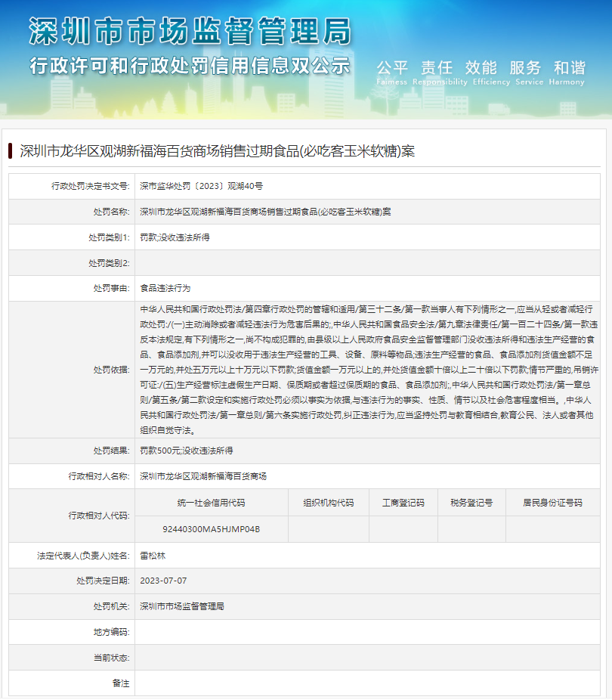Click the 深圳市市场监督管理局 banner title
Viewport: 612px width, 700px height.
pos(190,30)
